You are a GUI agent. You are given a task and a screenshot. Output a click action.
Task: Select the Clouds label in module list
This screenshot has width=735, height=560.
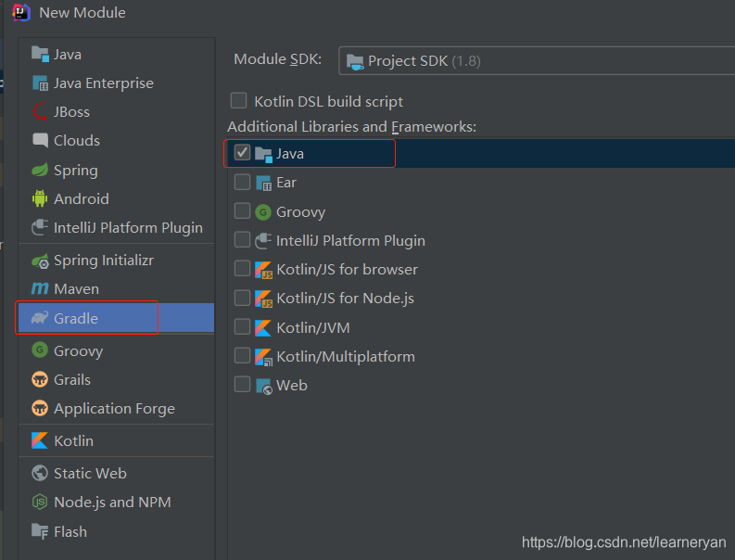pyautogui.click(x=77, y=141)
